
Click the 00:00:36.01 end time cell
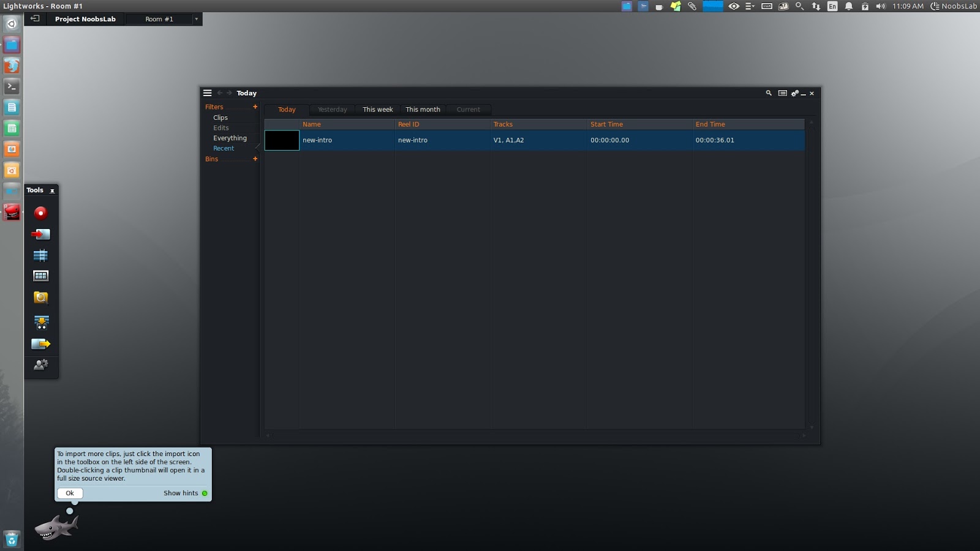[748, 140]
